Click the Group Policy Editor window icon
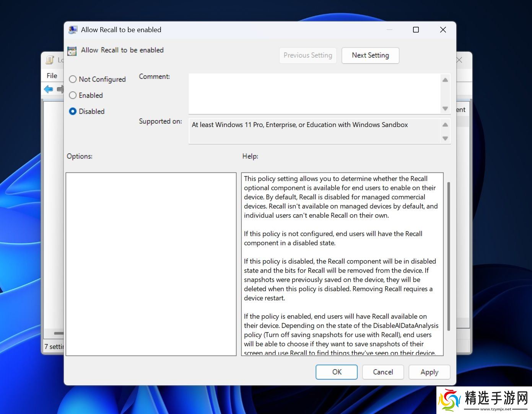The image size is (532, 414). click(50, 60)
